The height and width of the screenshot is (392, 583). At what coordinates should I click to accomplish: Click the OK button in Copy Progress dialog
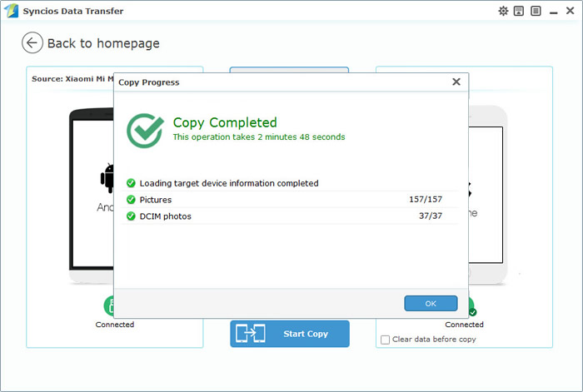tap(431, 303)
